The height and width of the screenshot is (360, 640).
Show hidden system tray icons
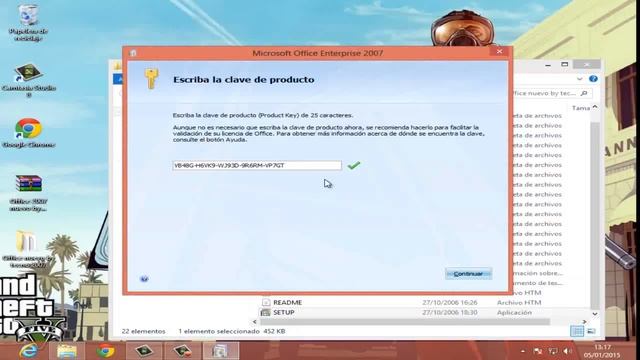coord(523,351)
